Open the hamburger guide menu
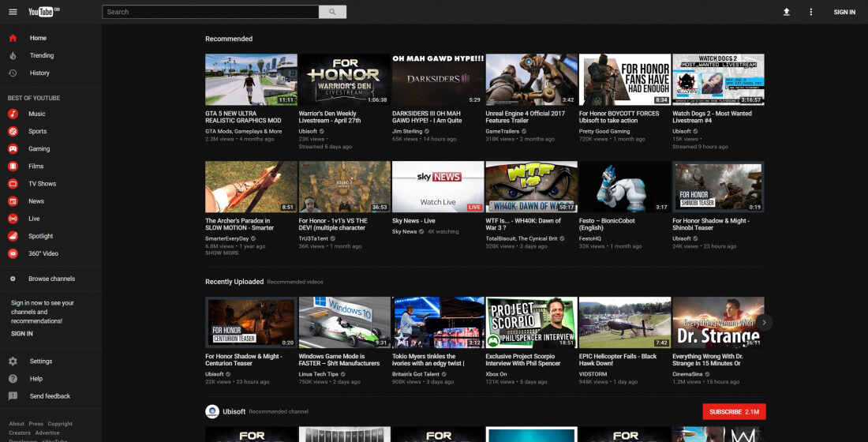868x442 pixels. pyautogui.click(x=12, y=12)
